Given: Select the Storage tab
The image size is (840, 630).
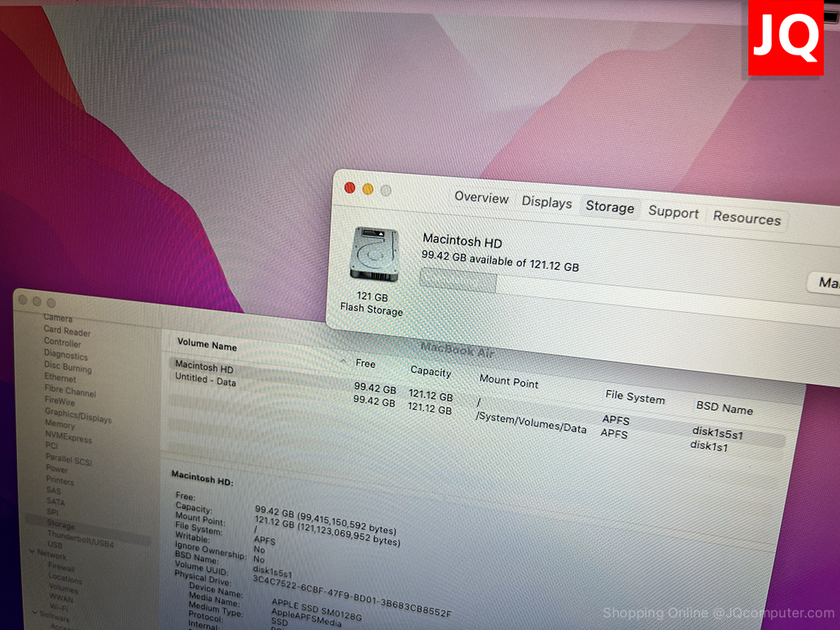Looking at the screenshot, I should pyautogui.click(x=610, y=207).
